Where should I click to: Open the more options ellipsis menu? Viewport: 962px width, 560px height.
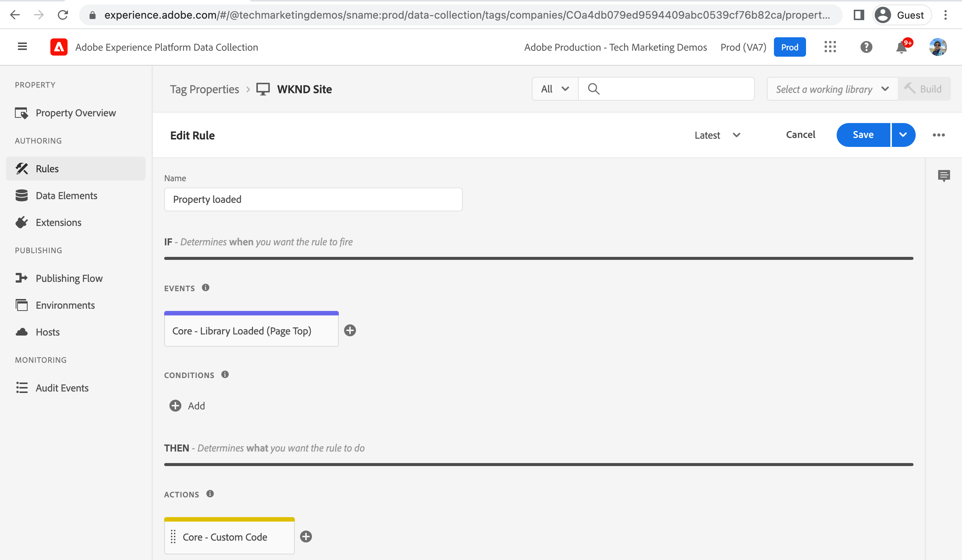[x=938, y=135]
